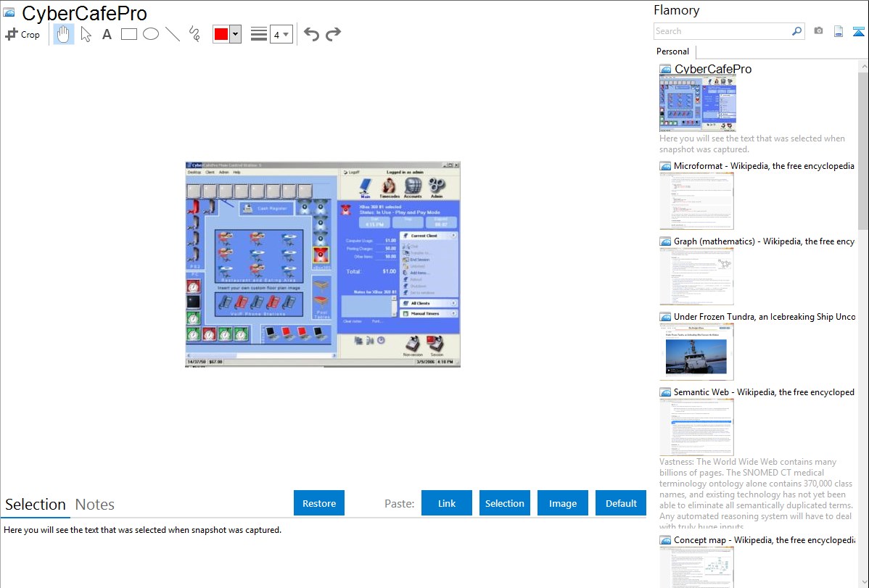
Task: Paste as Link
Action: tap(447, 503)
